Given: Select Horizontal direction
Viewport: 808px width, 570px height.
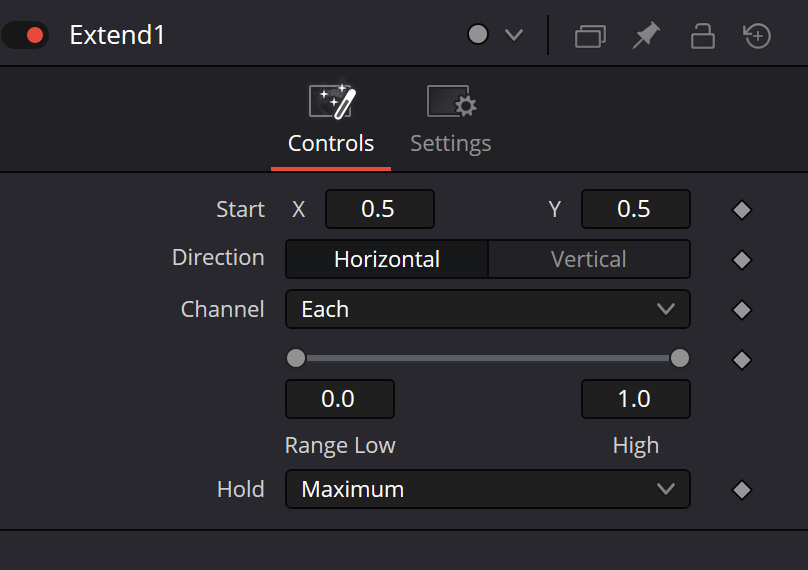Looking at the screenshot, I should pyautogui.click(x=387, y=259).
